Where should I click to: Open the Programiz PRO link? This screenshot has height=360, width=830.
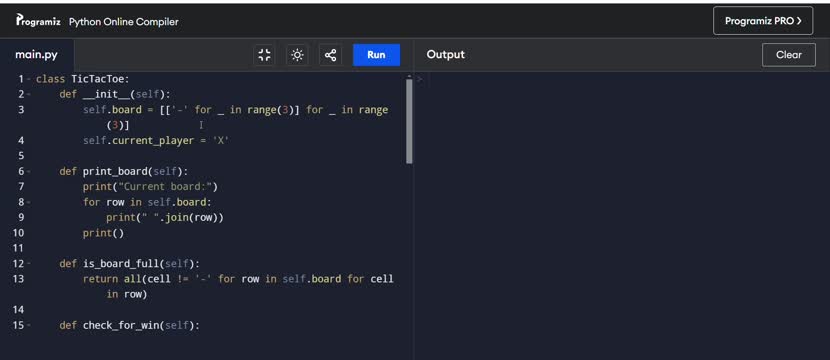pos(763,21)
